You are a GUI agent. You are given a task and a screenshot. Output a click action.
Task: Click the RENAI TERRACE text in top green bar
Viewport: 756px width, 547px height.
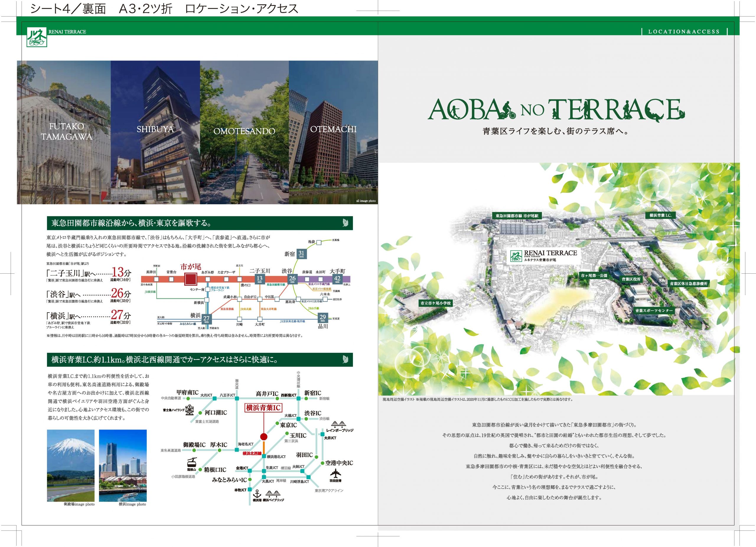(67, 32)
